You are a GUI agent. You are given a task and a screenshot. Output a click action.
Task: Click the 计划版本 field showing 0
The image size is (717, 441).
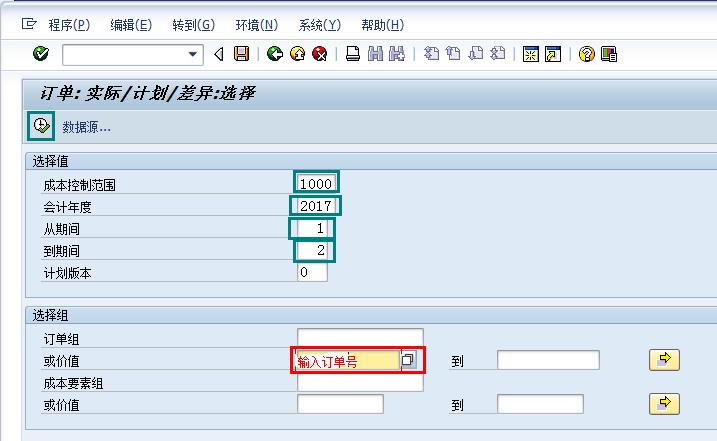tap(312, 272)
